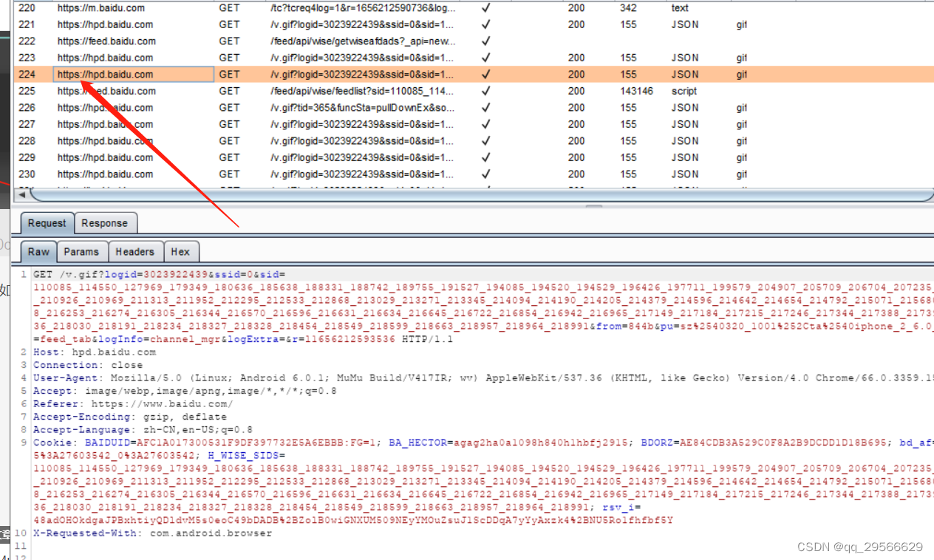The height and width of the screenshot is (560, 934).
Task: Select the params checkmark in row 228
Action: (x=485, y=140)
